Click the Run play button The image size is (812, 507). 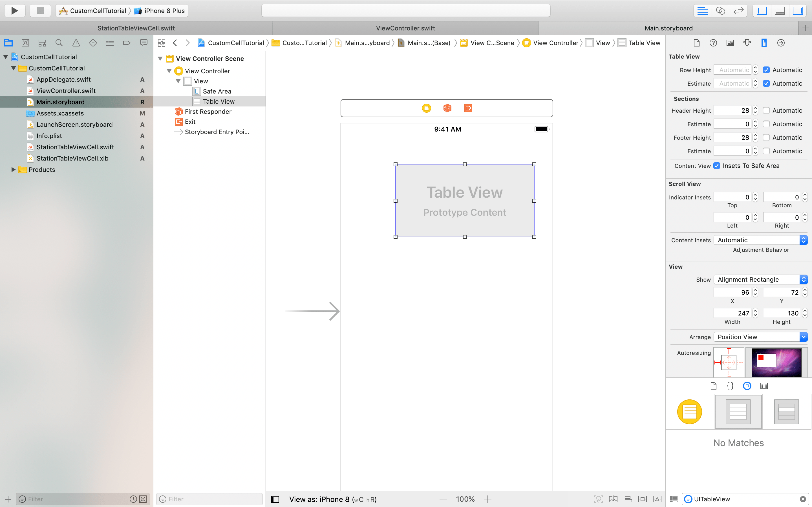pyautogui.click(x=14, y=11)
